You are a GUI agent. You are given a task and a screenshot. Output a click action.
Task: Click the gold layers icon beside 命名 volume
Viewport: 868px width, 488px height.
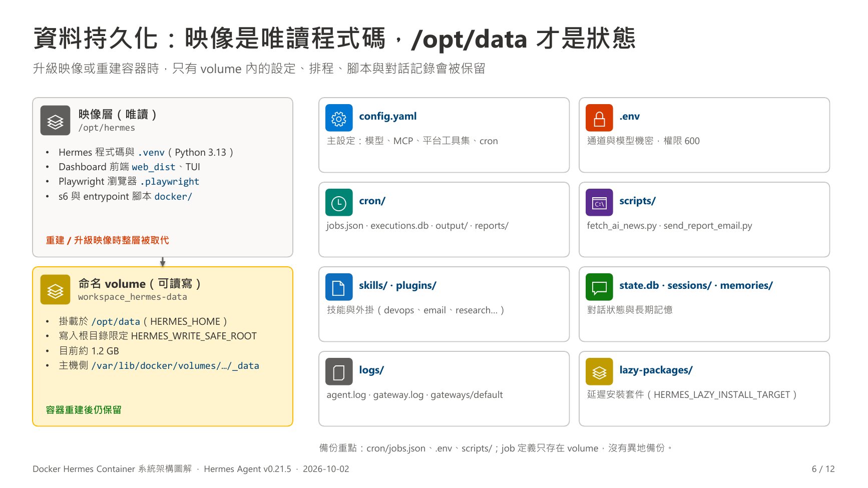click(55, 290)
